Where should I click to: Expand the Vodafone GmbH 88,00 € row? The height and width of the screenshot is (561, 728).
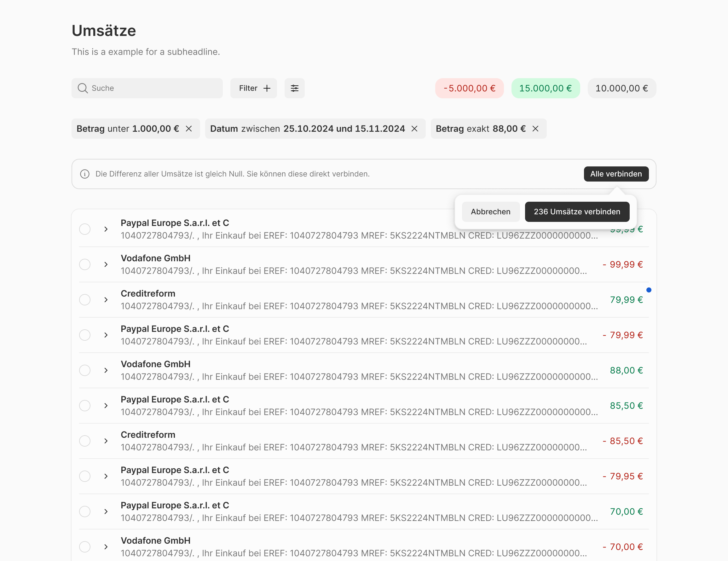[x=106, y=370]
